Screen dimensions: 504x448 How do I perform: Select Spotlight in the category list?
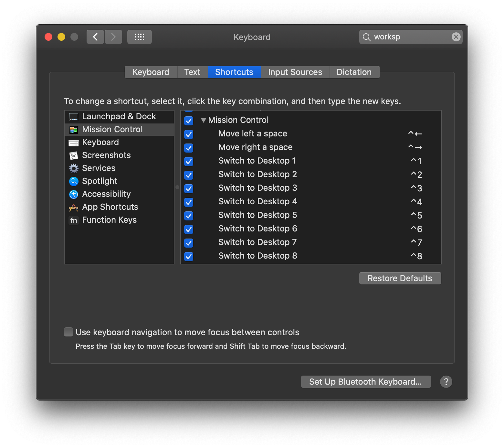(x=119, y=181)
